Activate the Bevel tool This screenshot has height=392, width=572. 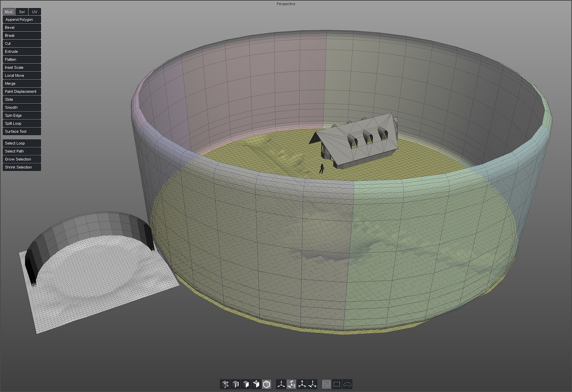click(22, 28)
